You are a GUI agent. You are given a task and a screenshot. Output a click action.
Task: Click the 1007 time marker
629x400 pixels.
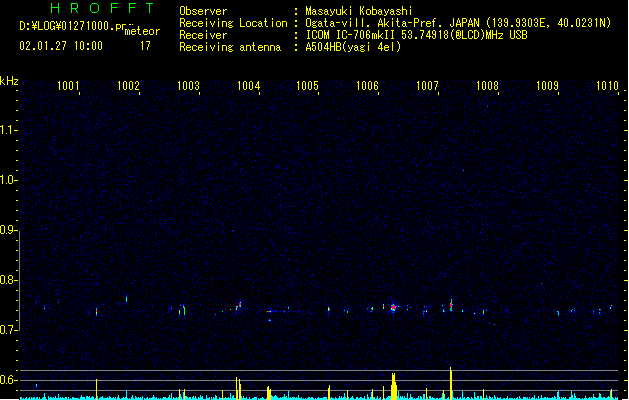pos(427,85)
